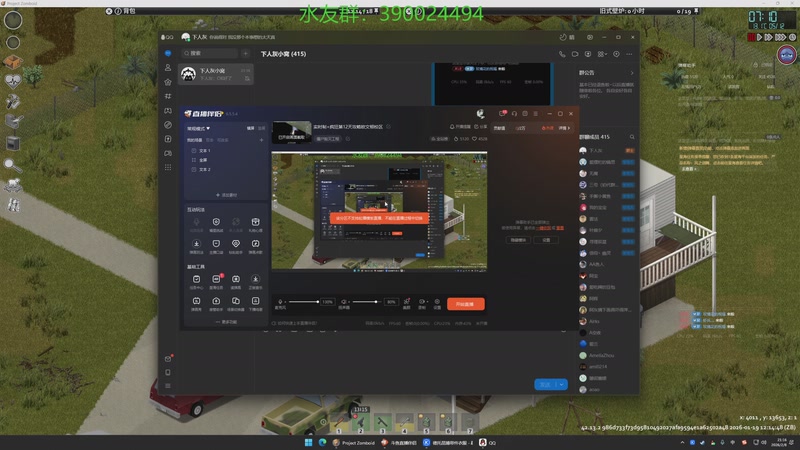Open the animal sheep icon in Project Zomboid sidebar
Screen dimensions: 800x450
tap(12, 184)
